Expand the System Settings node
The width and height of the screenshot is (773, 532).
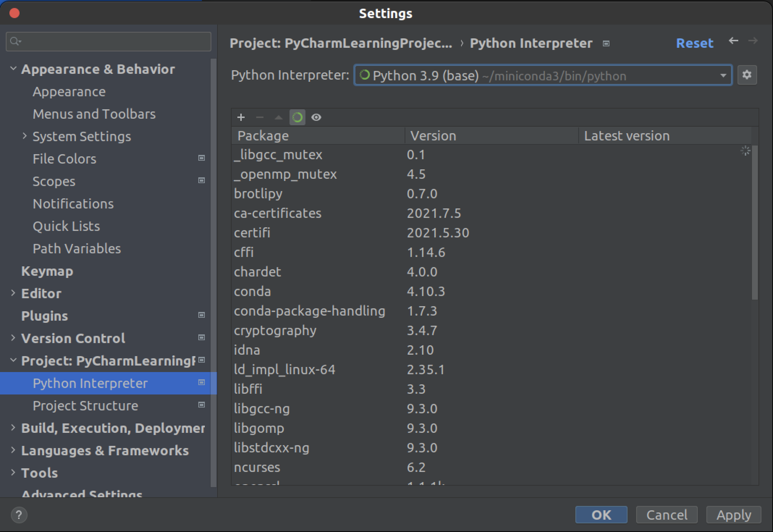[x=25, y=136]
